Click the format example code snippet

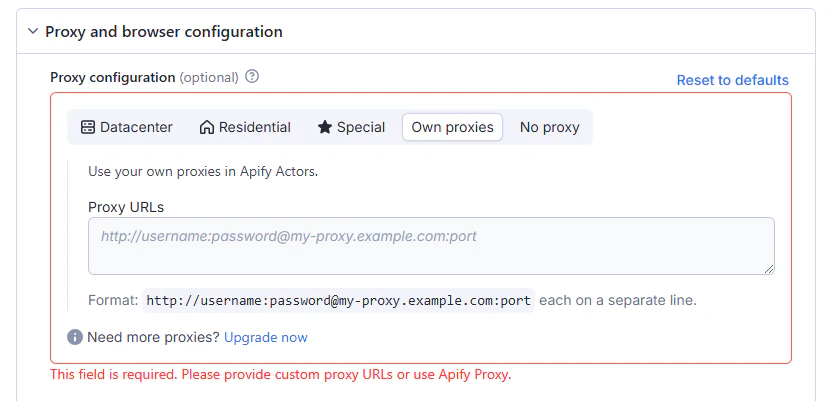click(338, 300)
